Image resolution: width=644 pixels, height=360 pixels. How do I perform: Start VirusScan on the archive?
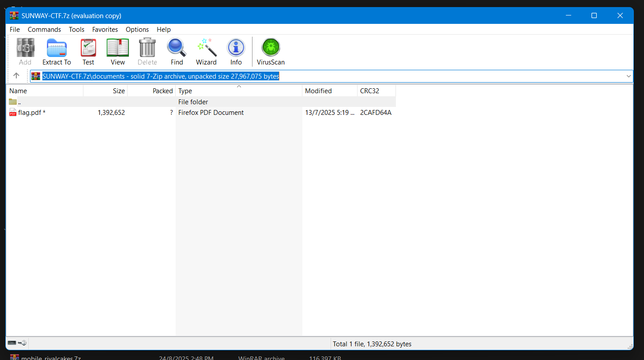click(271, 48)
